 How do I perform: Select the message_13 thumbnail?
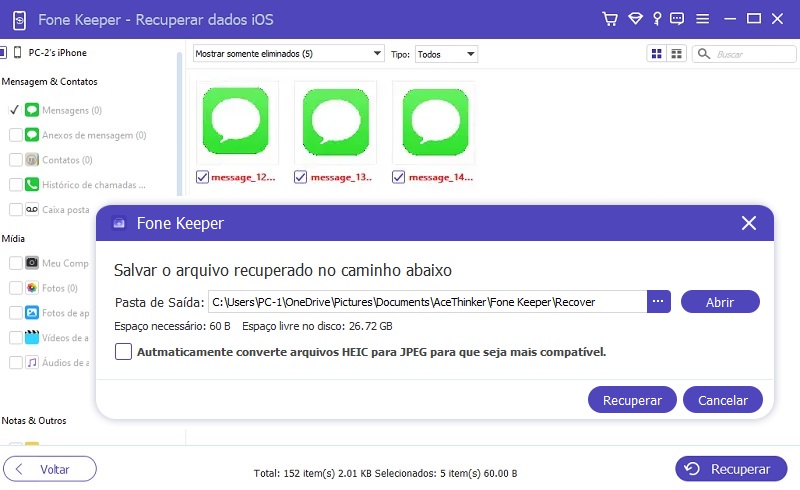coord(336,121)
